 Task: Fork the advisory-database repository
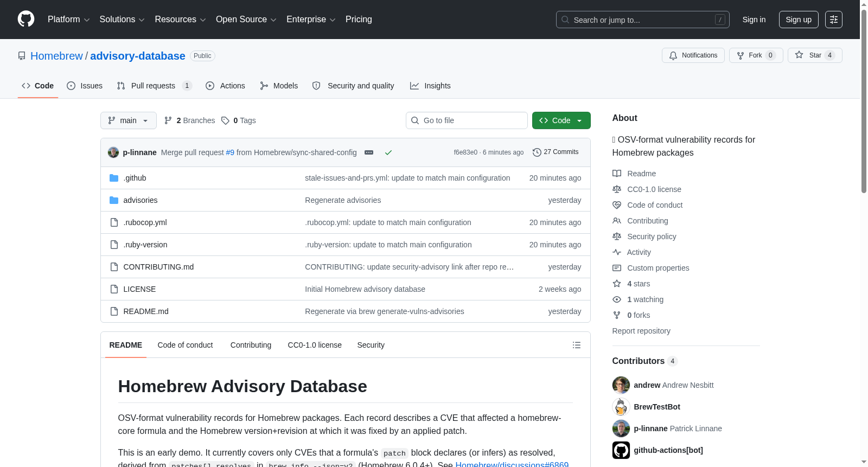click(x=756, y=55)
